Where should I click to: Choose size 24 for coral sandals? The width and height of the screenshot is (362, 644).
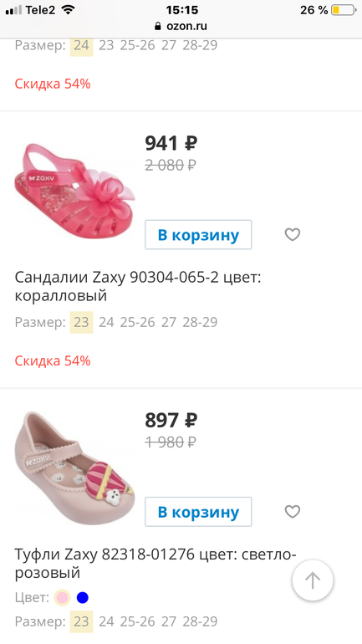pyautogui.click(x=106, y=322)
